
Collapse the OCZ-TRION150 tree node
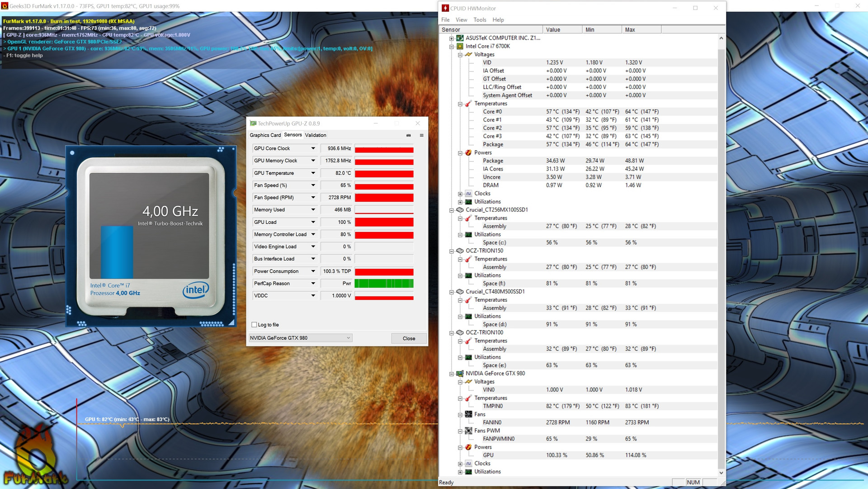(x=451, y=251)
